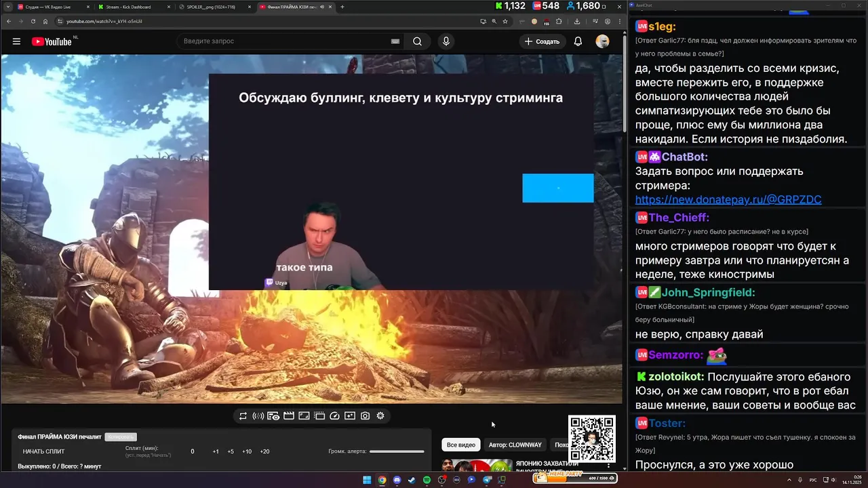Click the s1eg username in chat
This screenshot has height=488, width=868.
(662, 27)
